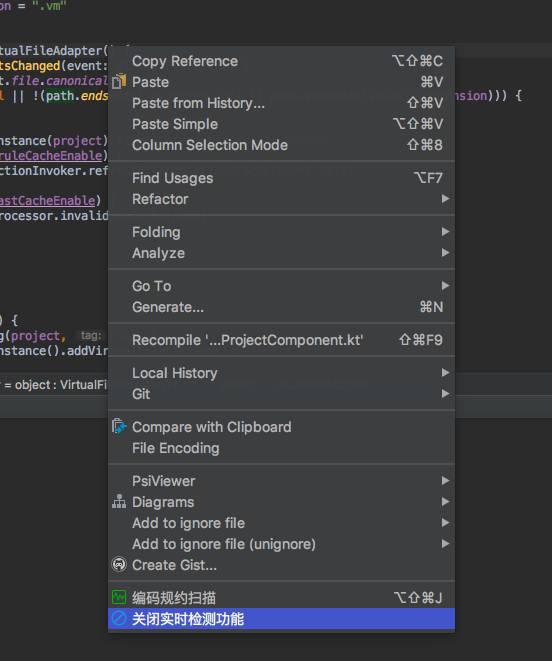
Task: Open Add to ignore file (unignore) submenu
Action: click(x=281, y=544)
